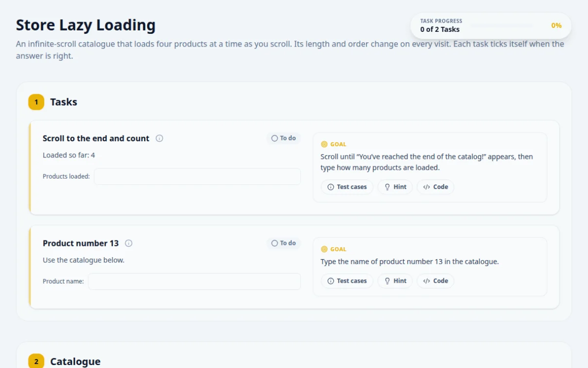Focus the Product name input field
This screenshot has height=368, width=588.
tap(195, 282)
